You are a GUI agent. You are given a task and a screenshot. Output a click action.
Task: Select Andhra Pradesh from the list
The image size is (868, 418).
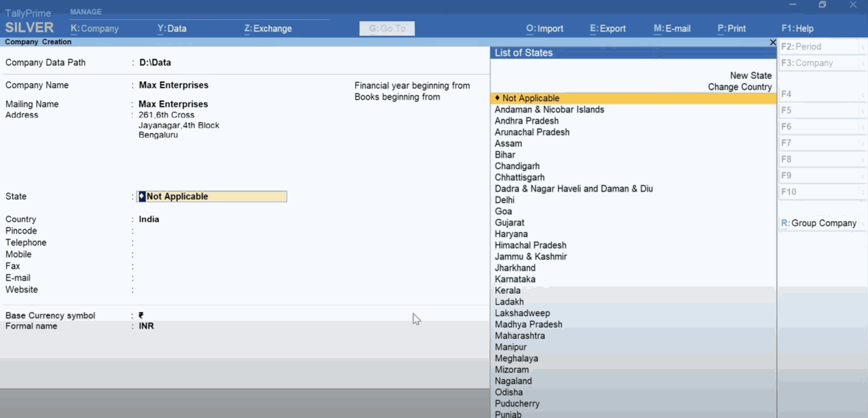pyautogui.click(x=527, y=121)
